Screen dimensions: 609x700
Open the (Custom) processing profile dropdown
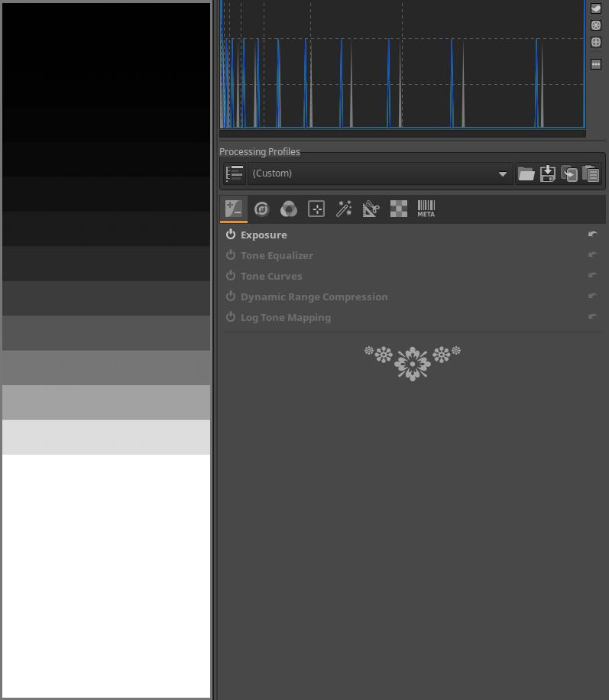click(379, 174)
